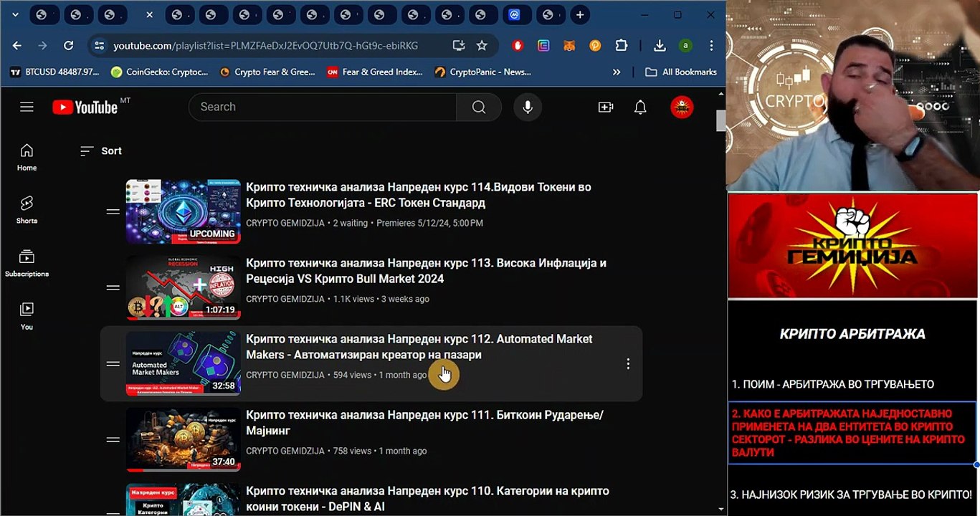Screen dimensions: 980x516
Task: Open the playlist Sort dropdown
Action: [101, 150]
